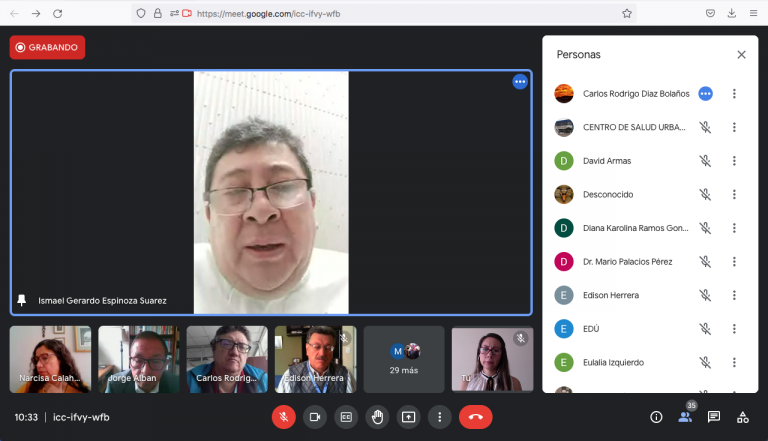Open options for CENTRO DE SALUD URBA...
The height and width of the screenshot is (441, 768).
(x=734, y=127)
